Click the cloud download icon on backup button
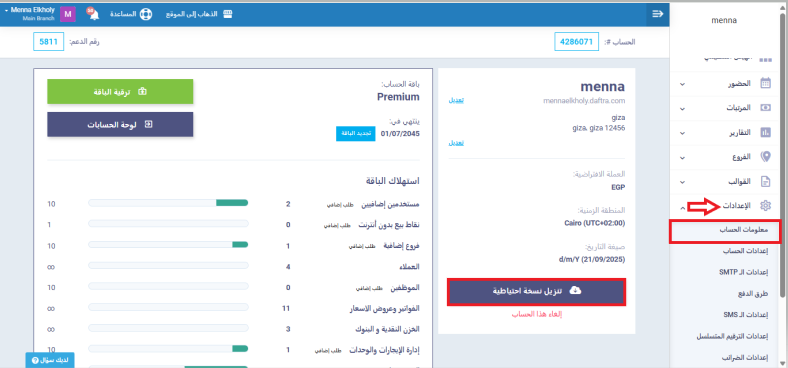 (x=576, y=291)
